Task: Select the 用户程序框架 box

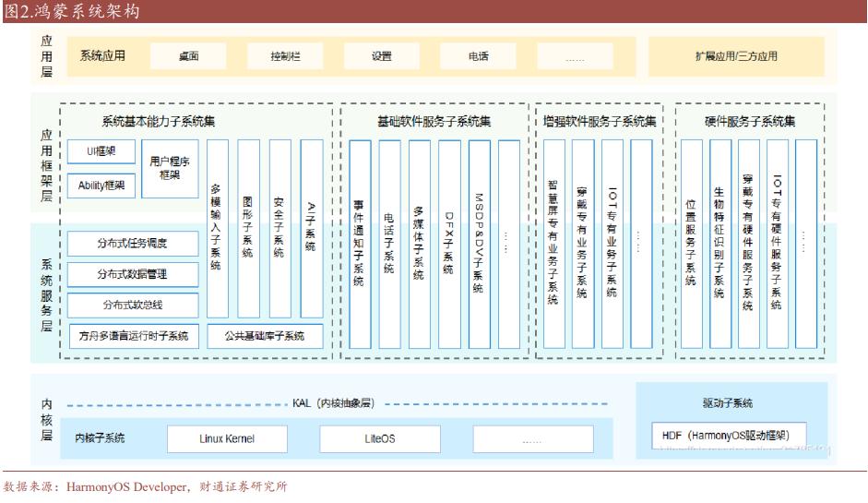Action: (x=170, y=168)
